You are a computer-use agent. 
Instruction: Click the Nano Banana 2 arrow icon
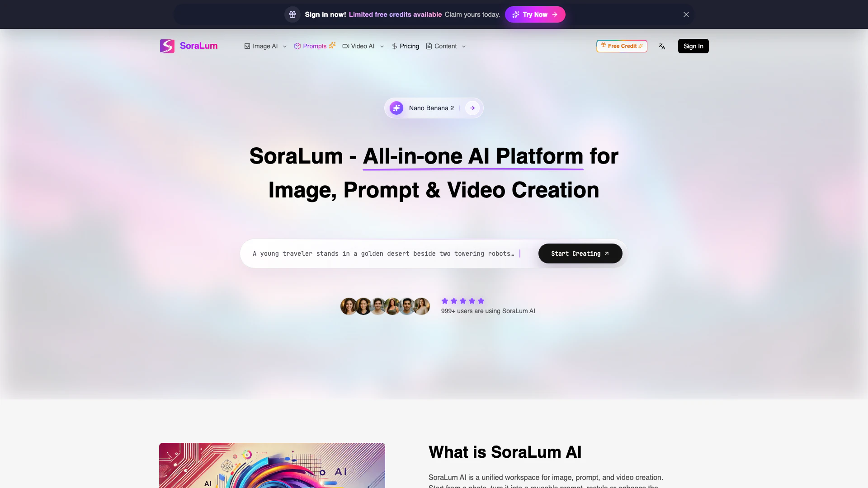tap(472, 108)
